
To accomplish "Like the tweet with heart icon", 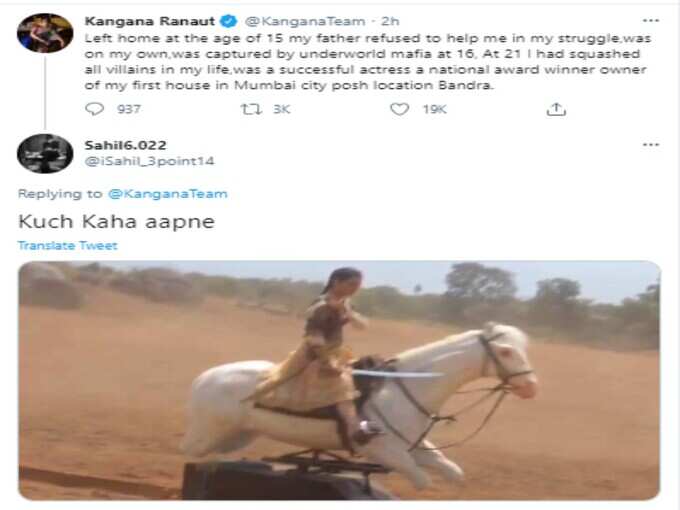I will tap(399, 109).
